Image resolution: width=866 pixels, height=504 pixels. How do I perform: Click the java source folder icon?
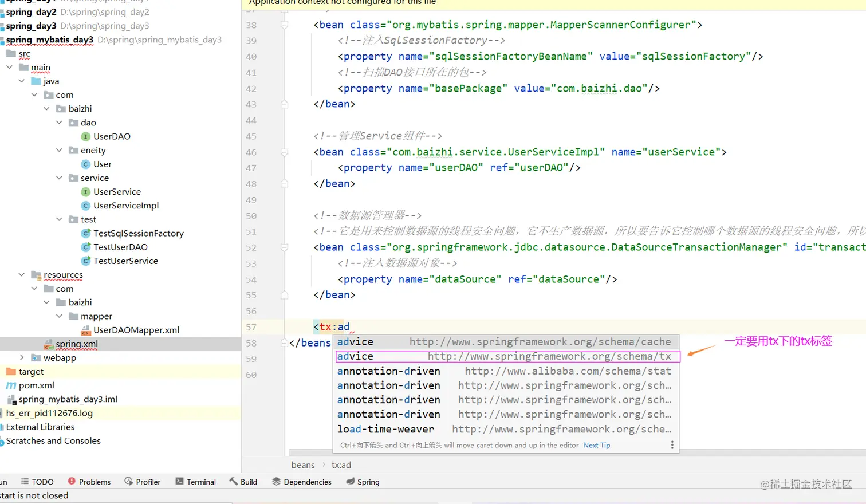[x=36, y=81]
